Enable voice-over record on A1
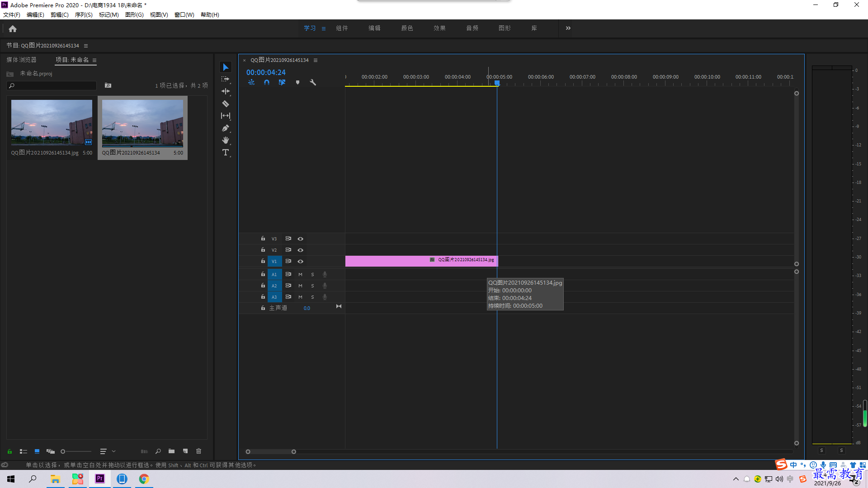868x488 pixels. tap(325, 274)
